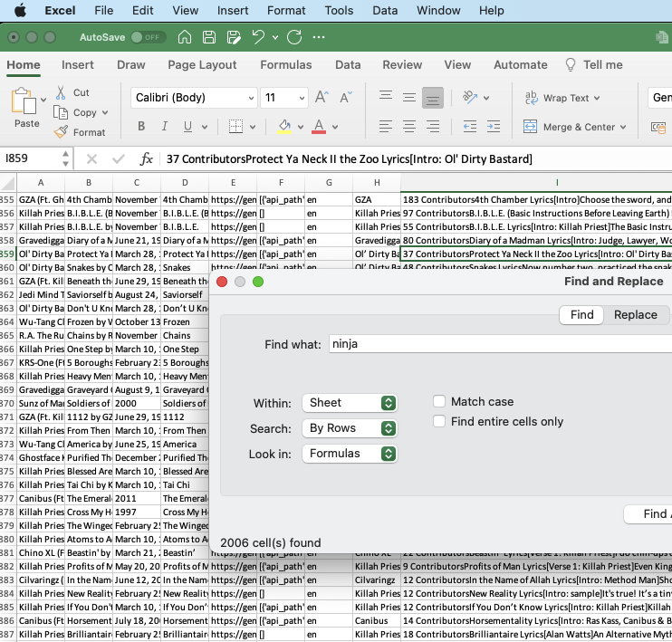Click the Merge & Center button
672x642 pixels.
click(574, 128)
